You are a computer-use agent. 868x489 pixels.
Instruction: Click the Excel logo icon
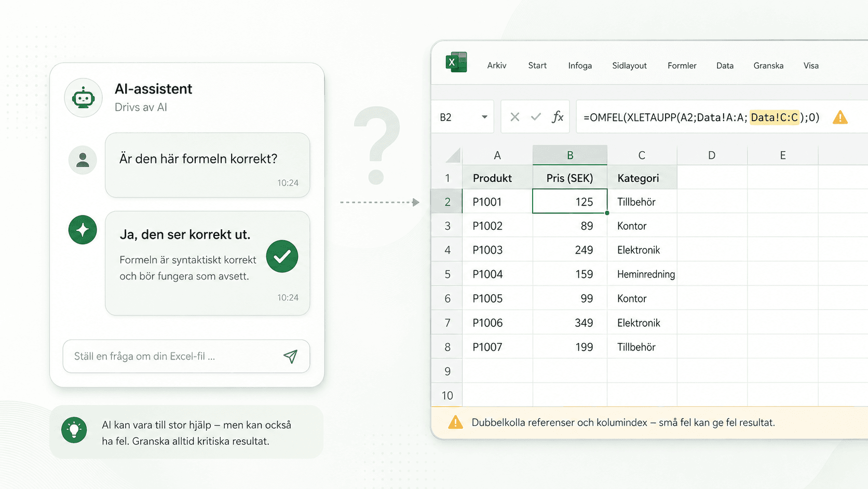click(x=456, y=62)
